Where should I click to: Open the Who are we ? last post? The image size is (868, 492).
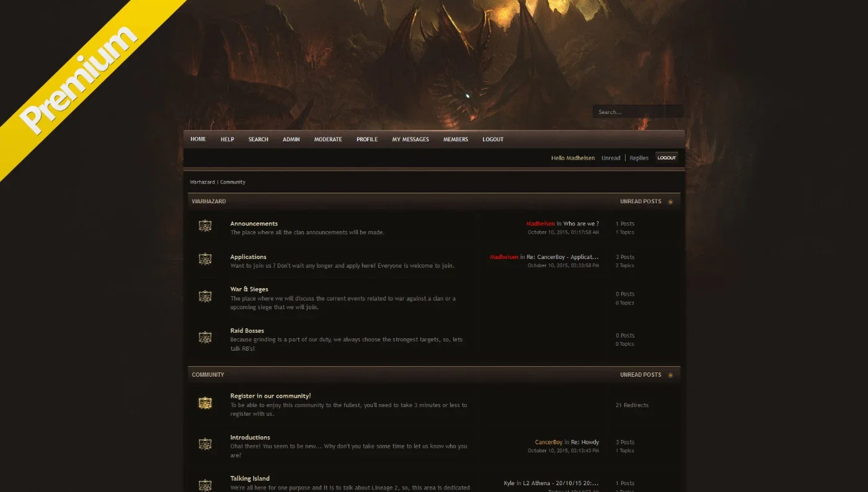(581, 224)
